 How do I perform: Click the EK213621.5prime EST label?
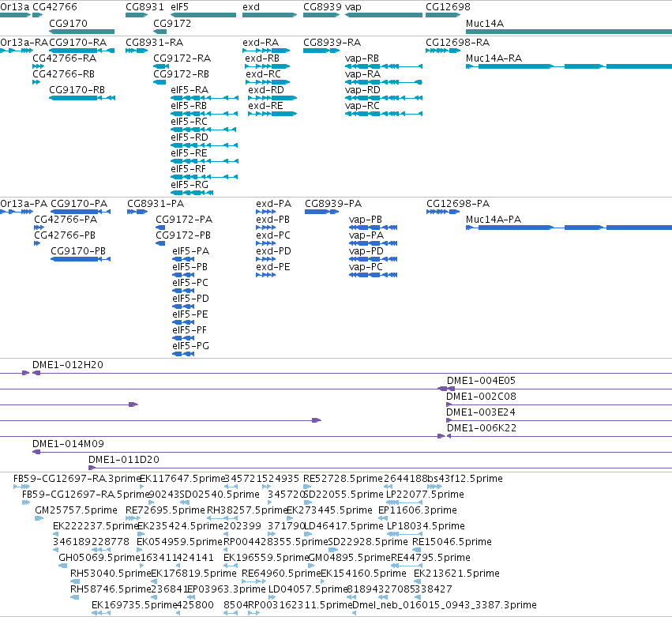point(456,574)
